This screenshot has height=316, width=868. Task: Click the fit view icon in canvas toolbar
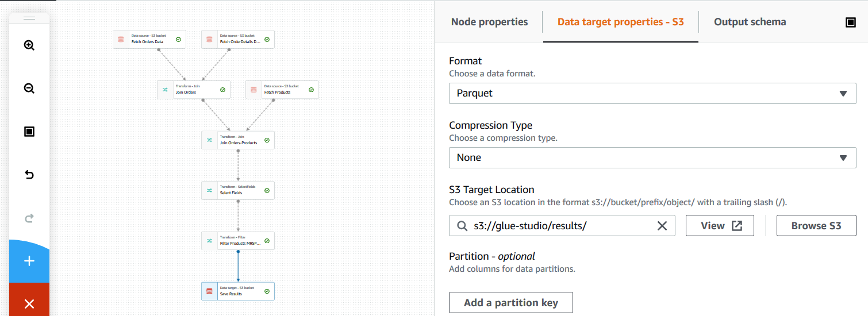29,132
